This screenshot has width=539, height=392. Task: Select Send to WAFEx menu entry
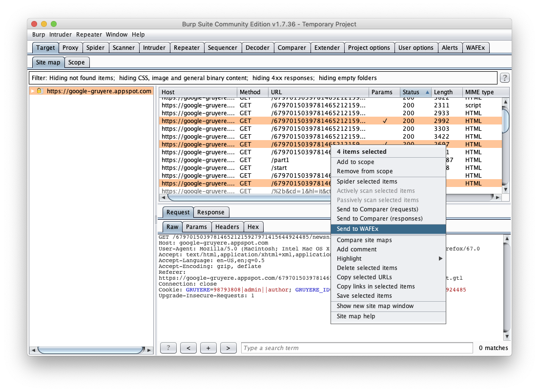[388, 228]
